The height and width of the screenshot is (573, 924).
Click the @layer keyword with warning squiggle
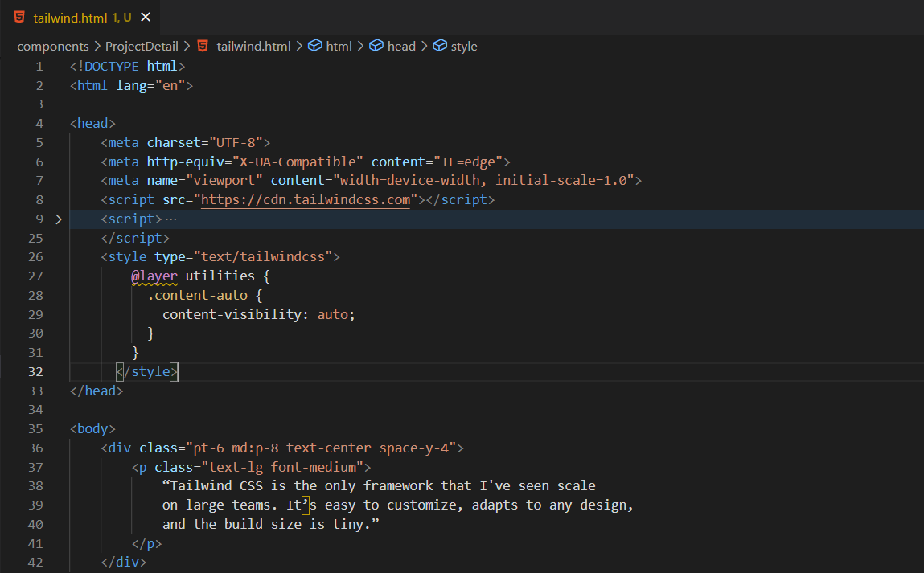pos(154,276)
